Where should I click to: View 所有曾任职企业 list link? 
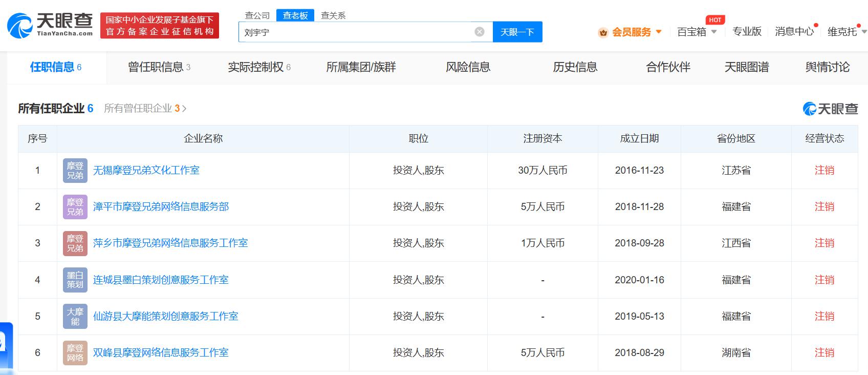coord(145,109)
